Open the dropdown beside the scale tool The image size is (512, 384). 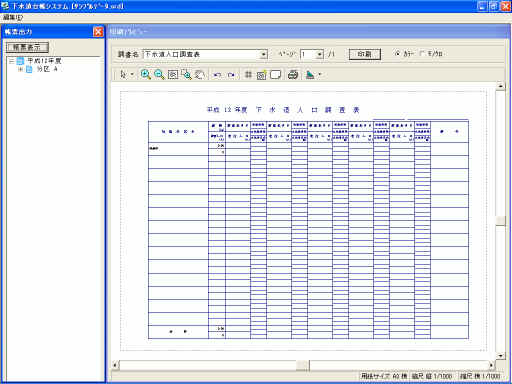pyautogui.click(x=319, y=75)
